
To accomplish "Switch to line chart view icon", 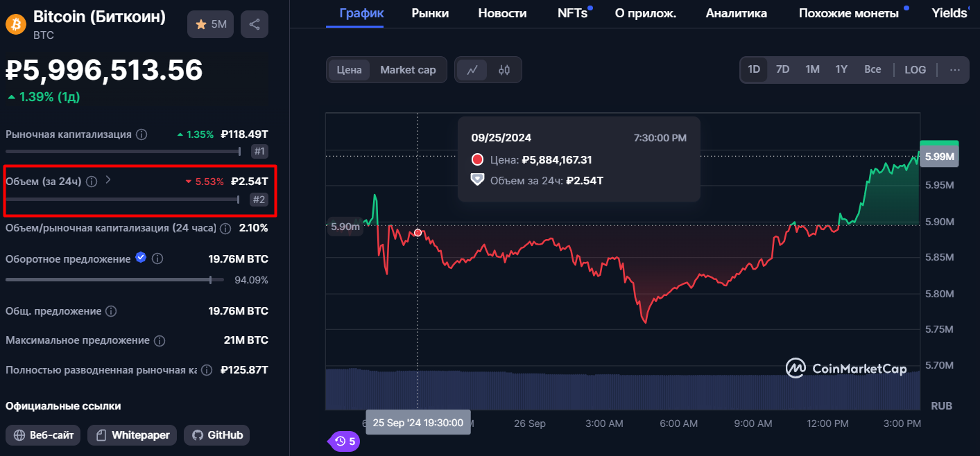I will [x=472, y=70].
